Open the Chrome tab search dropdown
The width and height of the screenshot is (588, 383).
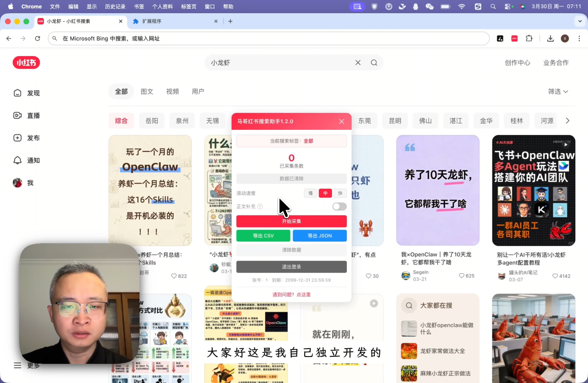580,21
